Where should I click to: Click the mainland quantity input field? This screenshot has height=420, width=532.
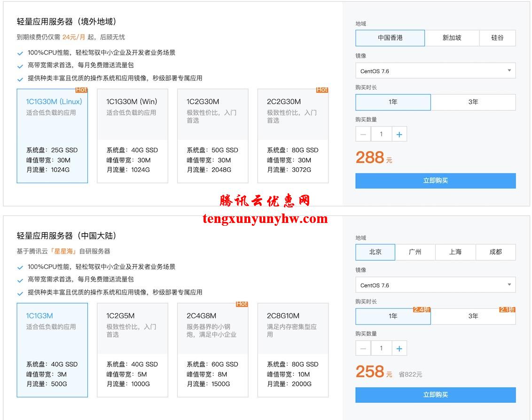[381, 349]
